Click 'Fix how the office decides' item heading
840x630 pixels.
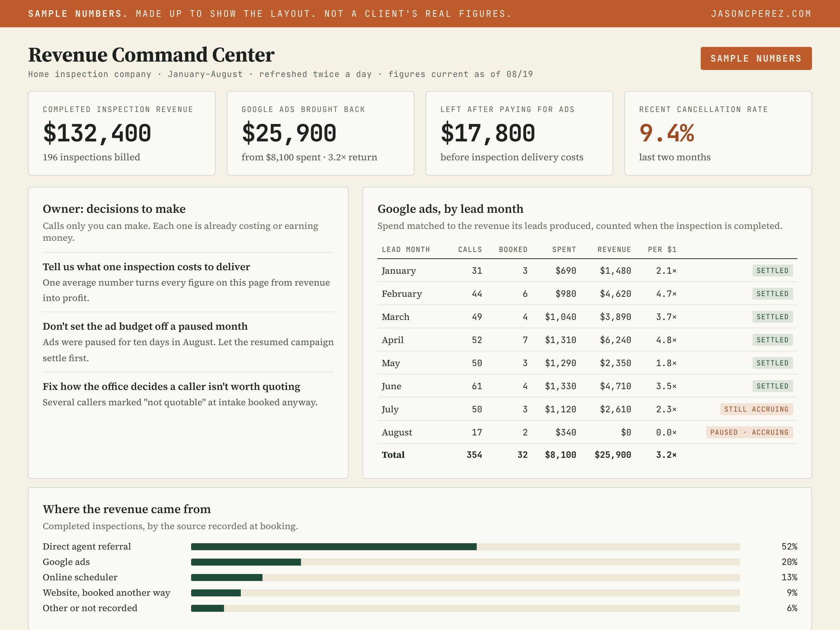coord(171,387)
